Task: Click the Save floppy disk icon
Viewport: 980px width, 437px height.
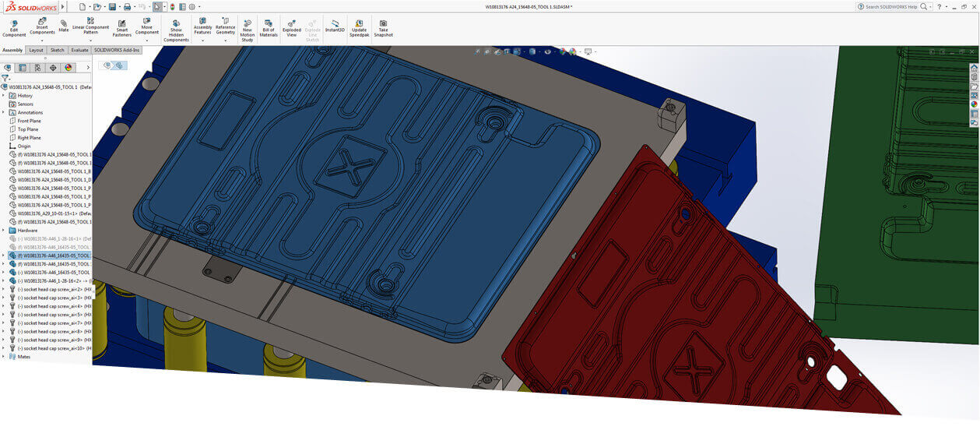Action: [112, 6]
